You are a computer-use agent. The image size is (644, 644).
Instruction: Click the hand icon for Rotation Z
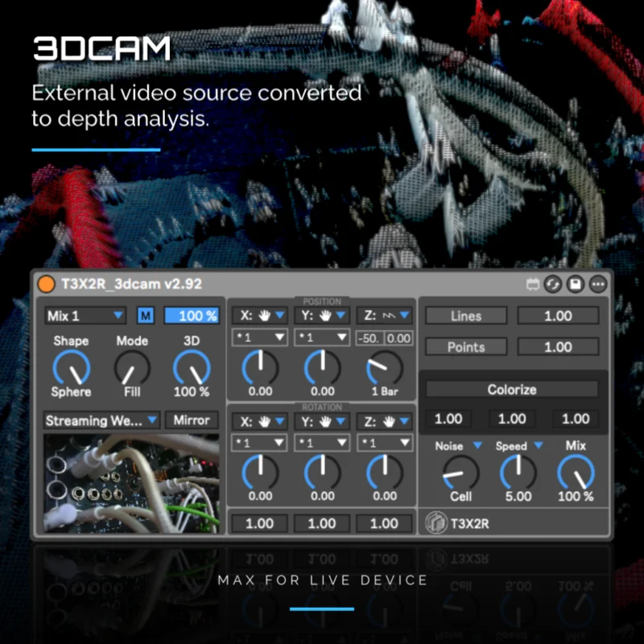point(389,421)
